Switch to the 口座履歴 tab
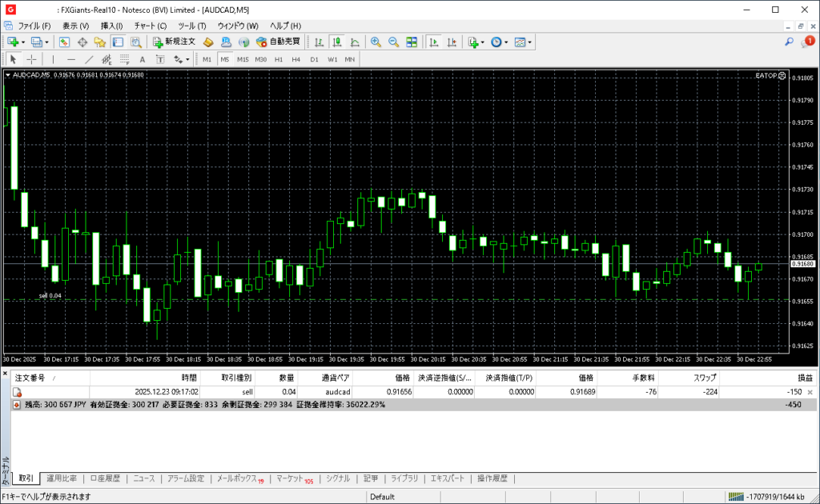This screenshot has width=820, height=504. tap(105, 478)
